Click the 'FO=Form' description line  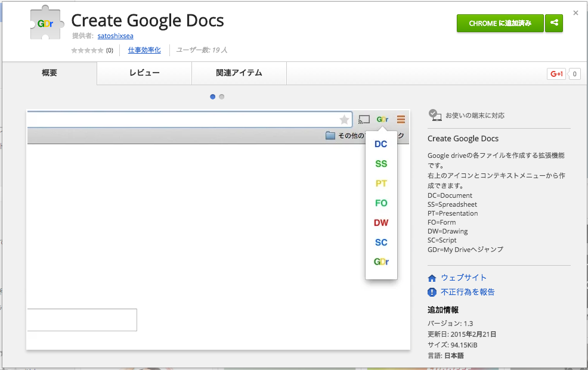tap(442, 222)
